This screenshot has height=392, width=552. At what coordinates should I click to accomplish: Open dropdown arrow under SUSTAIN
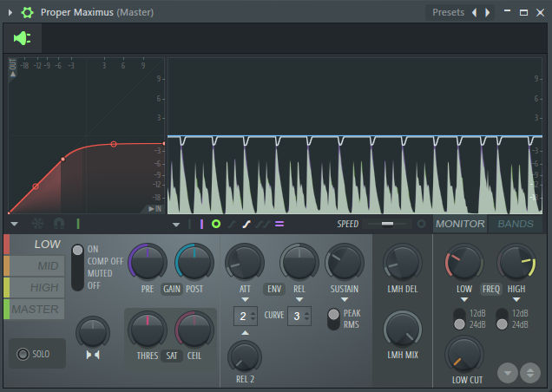click(x=345, y=300)
